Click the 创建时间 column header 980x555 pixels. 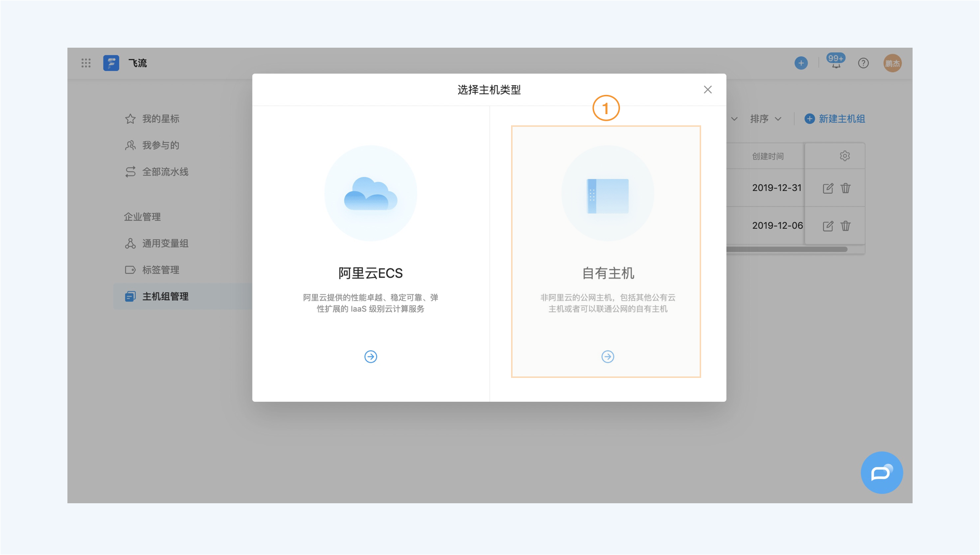pos(768,156)
